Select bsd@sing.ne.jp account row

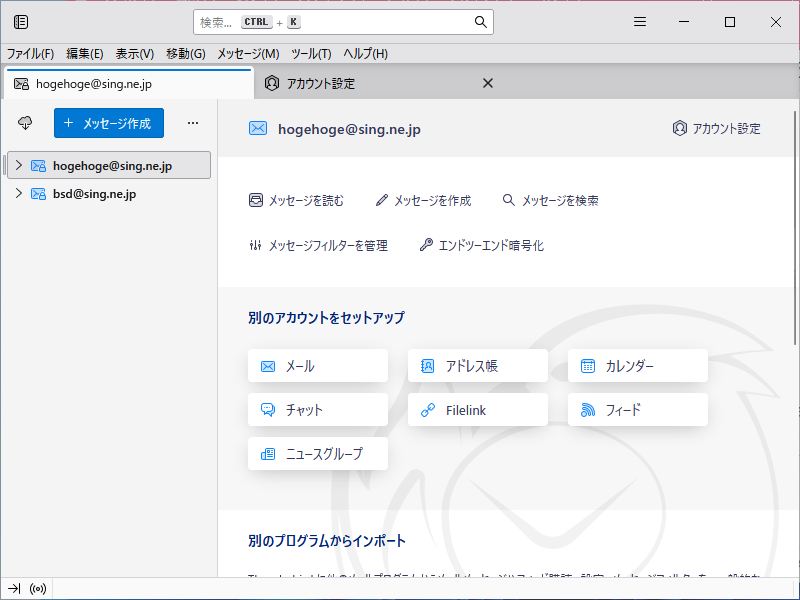point(109,194)
